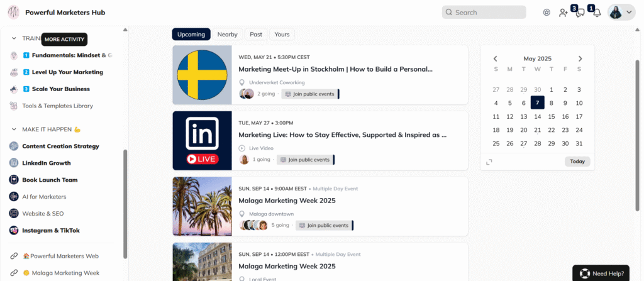Screen dimensions: 644x281
Task: Select May 7 in the calendar
Action: click(537, 103)
